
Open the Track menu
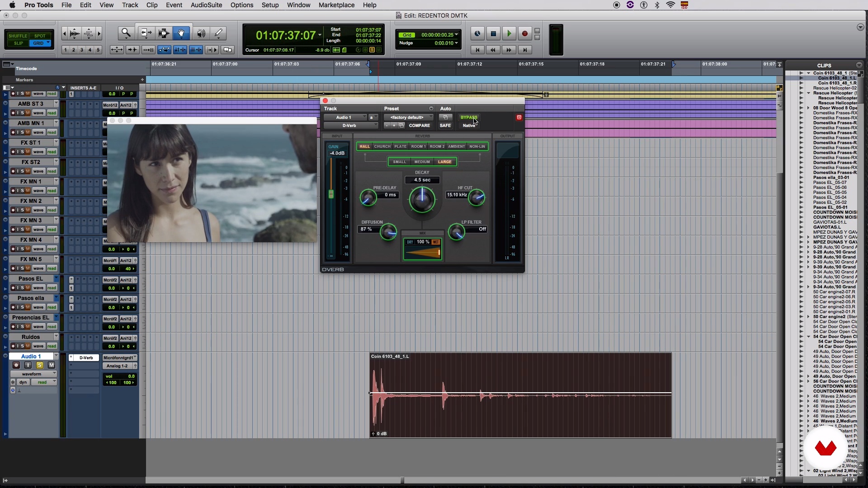click(130, 5)
